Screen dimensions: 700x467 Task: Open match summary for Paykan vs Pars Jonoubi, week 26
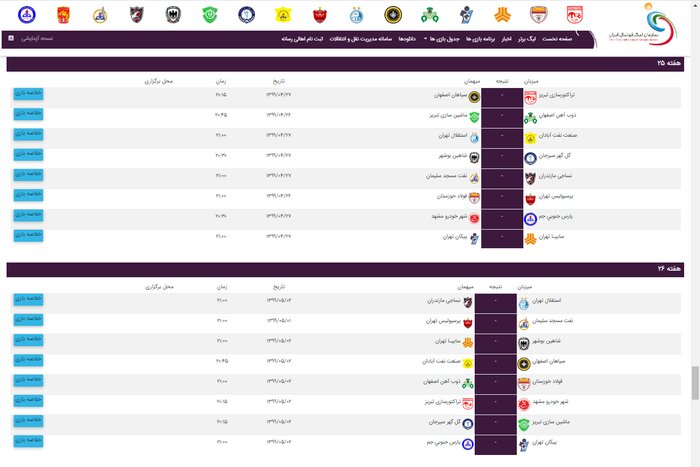(x=28, y=441)
